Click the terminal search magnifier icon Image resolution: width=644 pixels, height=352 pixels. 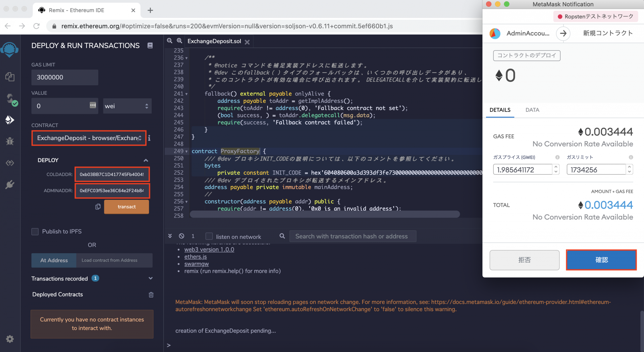click(282, 236)
